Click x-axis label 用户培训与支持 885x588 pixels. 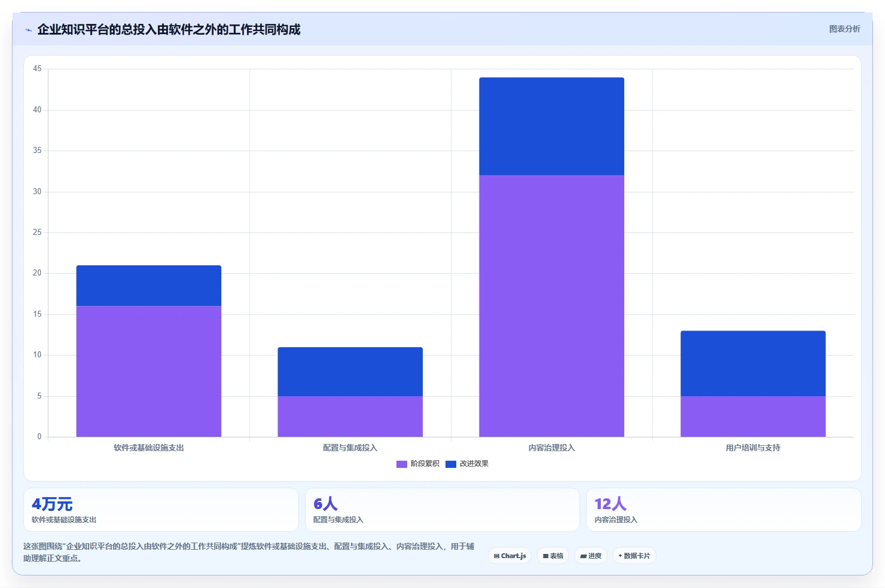(x=753, y=448)
